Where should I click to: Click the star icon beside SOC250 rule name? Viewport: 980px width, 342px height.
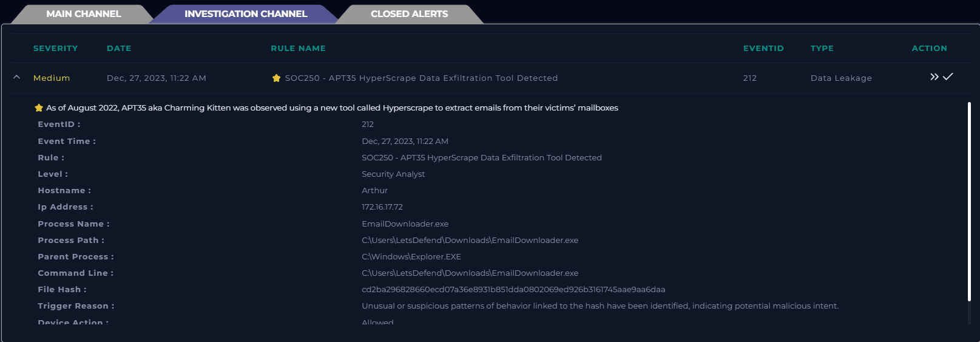(x=276, y=78)
